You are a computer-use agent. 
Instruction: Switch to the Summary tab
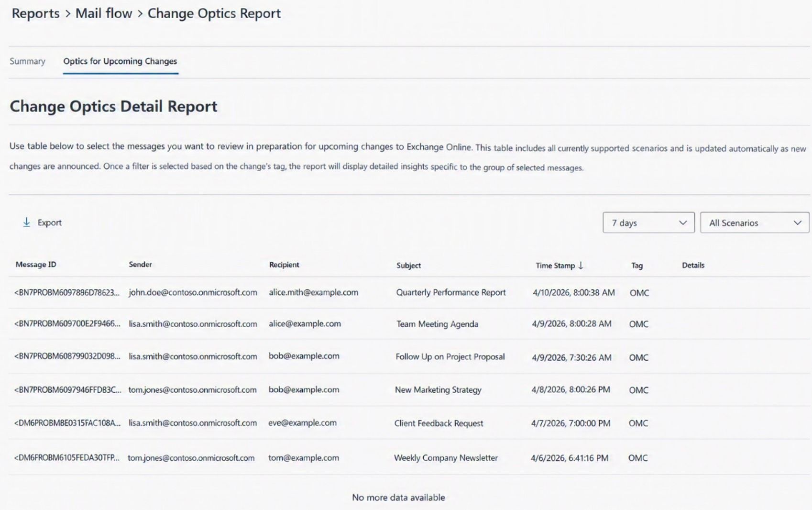click(x=27, y=61)
